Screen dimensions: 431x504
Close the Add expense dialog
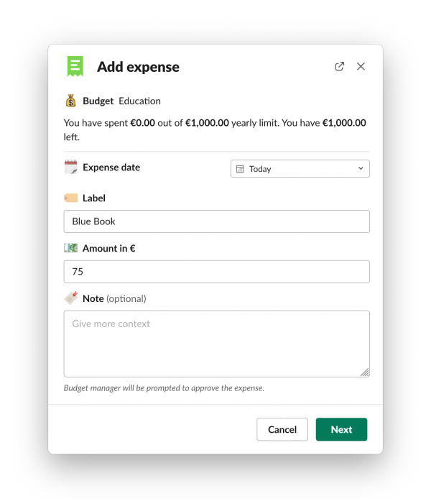(361, 66)
